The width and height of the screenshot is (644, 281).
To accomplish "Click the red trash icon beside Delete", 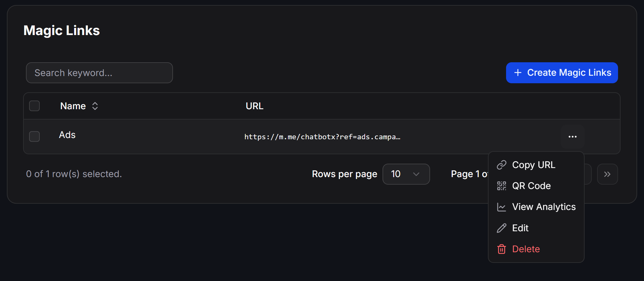I will point(502,249).
